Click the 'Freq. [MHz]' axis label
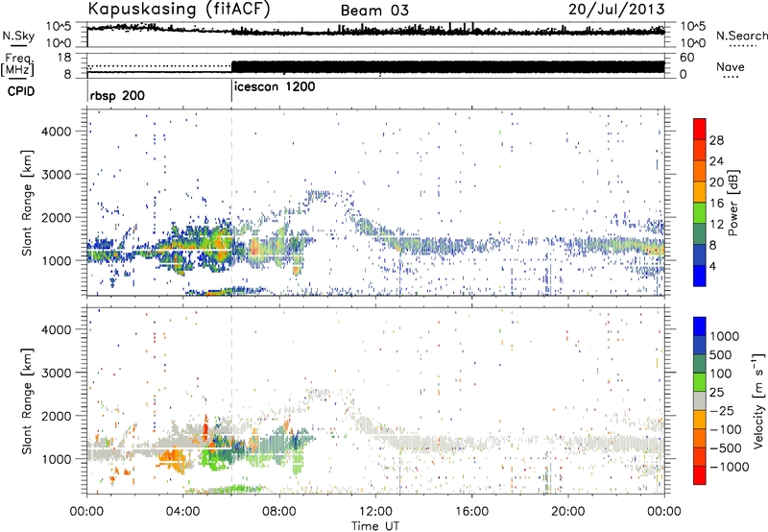The height and width of the screenshot is (532, 768). [17, 65]
